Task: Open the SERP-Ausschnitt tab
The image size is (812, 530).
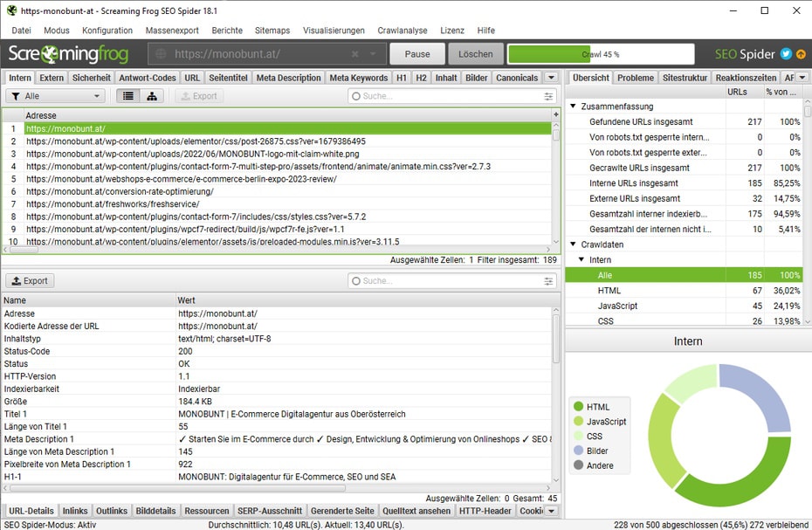Action: (x=269, y=511)
